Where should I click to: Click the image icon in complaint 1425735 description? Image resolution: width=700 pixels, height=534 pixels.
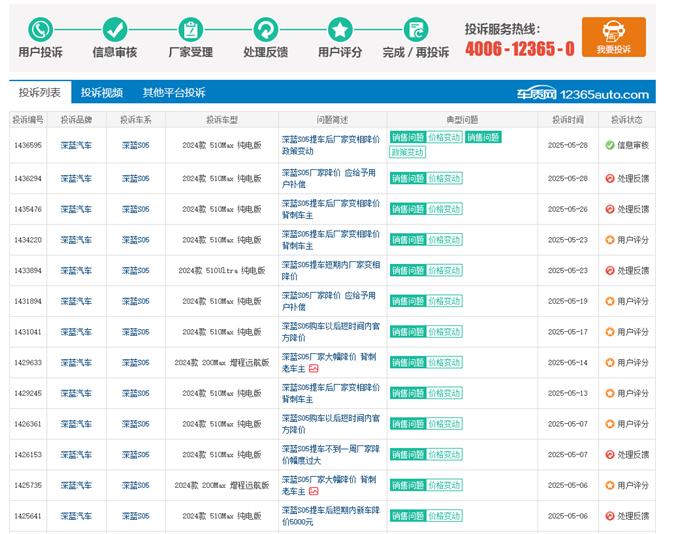pyautogui.click(x=314, y=492)
